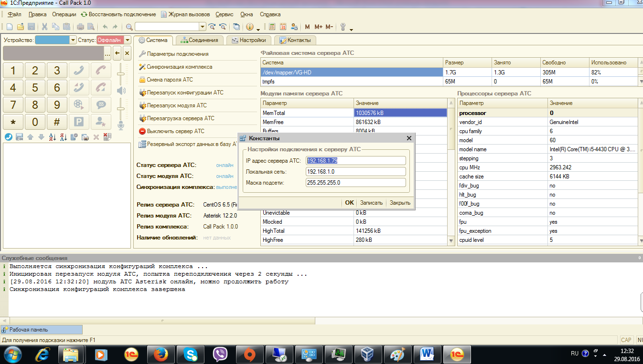
Task: Click the keypad # button
Action: point(57,122)
